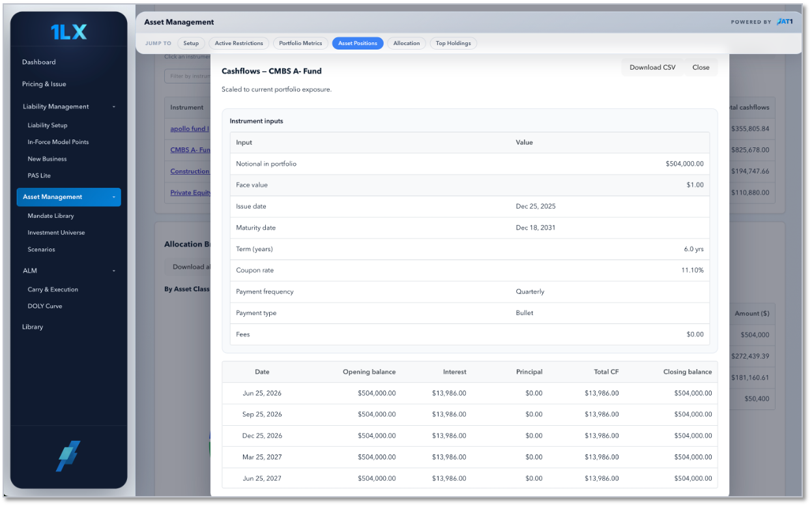
Task: Click the Fees $0.00 value
Action: [x=695, y=335]
